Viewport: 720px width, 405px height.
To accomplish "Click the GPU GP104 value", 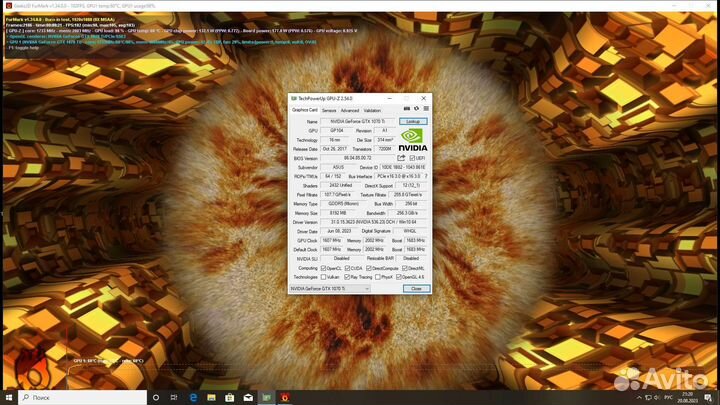I will pyautogui.click(x=337, y=130).
